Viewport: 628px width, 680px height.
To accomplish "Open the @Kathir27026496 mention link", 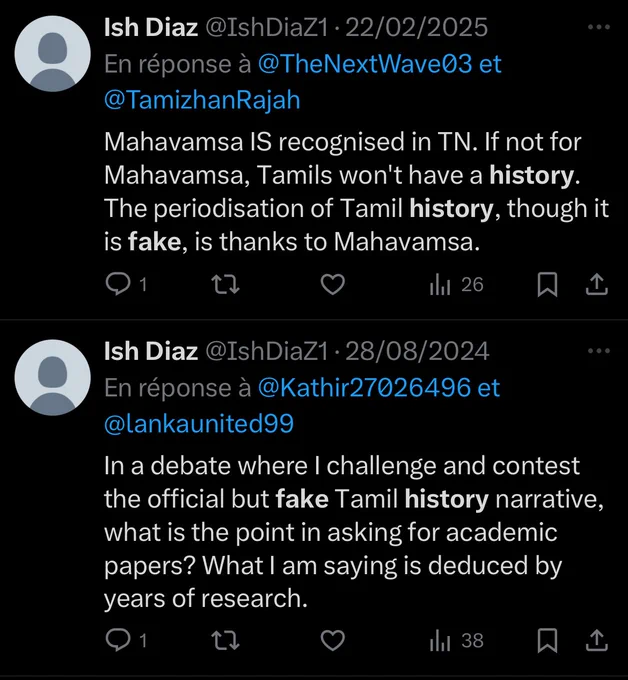I will point(364,387).
